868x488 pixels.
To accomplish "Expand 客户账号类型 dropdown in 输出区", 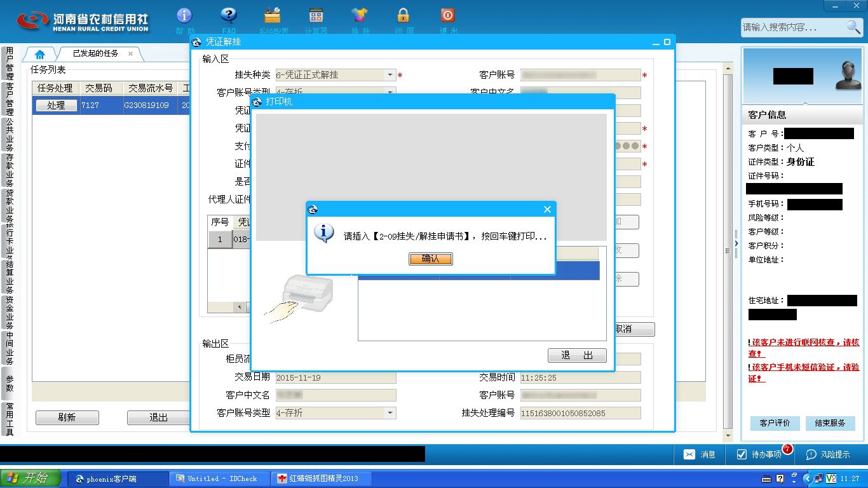I will pos(390,413).
